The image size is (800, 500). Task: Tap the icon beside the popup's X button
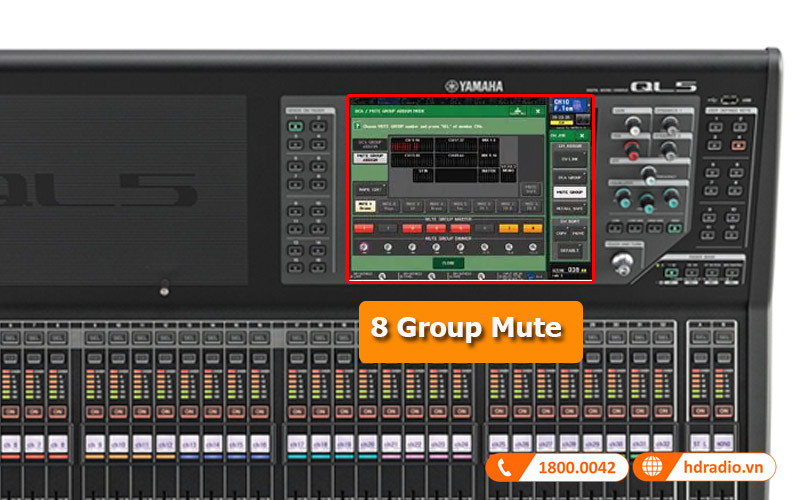point(517,111)
